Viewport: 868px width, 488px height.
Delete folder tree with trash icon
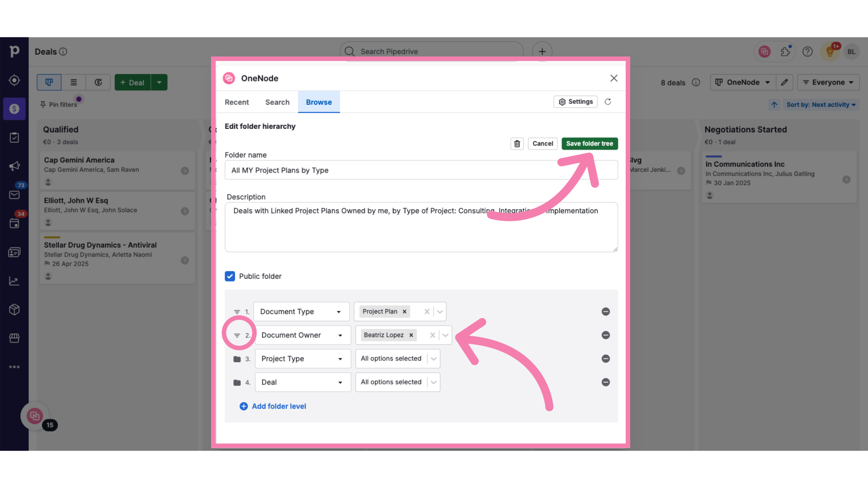(517, 144)
